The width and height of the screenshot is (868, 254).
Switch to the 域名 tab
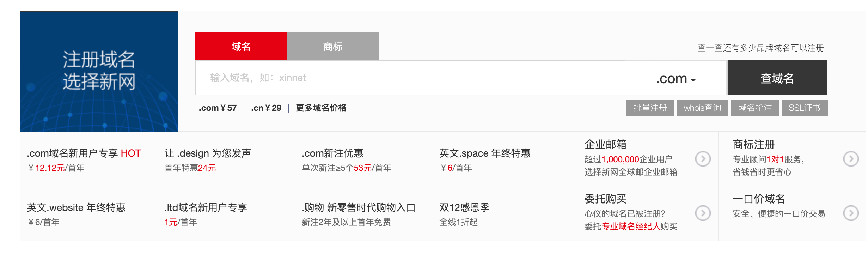pyautogui.click(x=241, y=46)
